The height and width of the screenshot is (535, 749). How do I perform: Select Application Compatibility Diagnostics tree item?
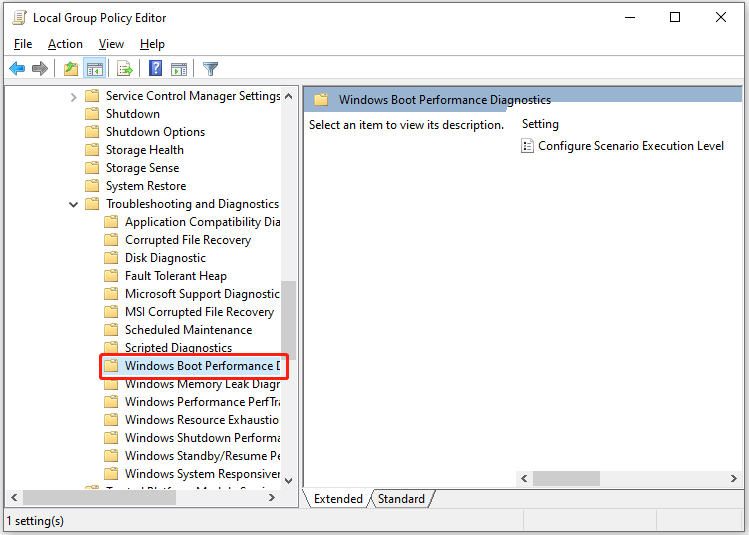click(x=203, y=222)
